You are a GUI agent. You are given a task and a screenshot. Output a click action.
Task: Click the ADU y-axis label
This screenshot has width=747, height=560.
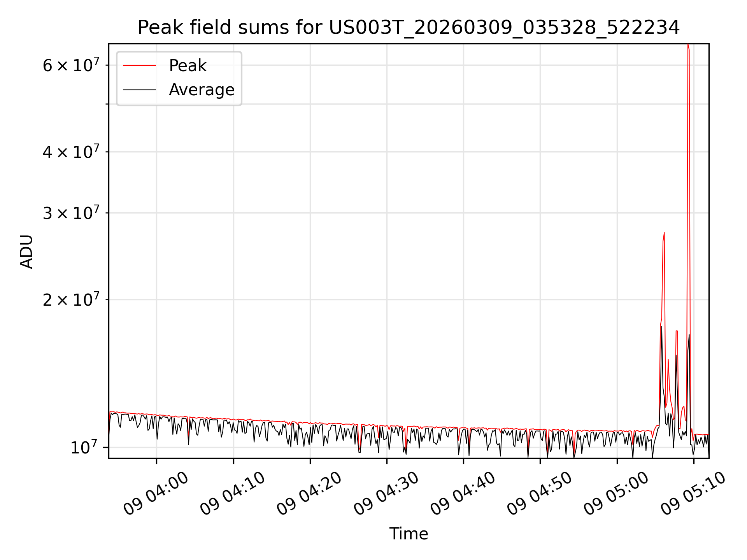26,251
